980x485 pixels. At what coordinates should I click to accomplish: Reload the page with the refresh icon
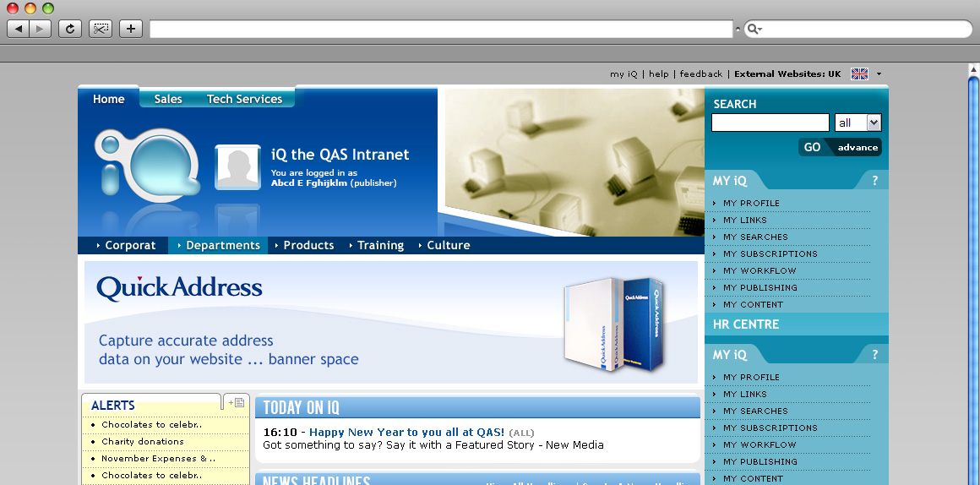pyautogui.click(x=70, y=29)
